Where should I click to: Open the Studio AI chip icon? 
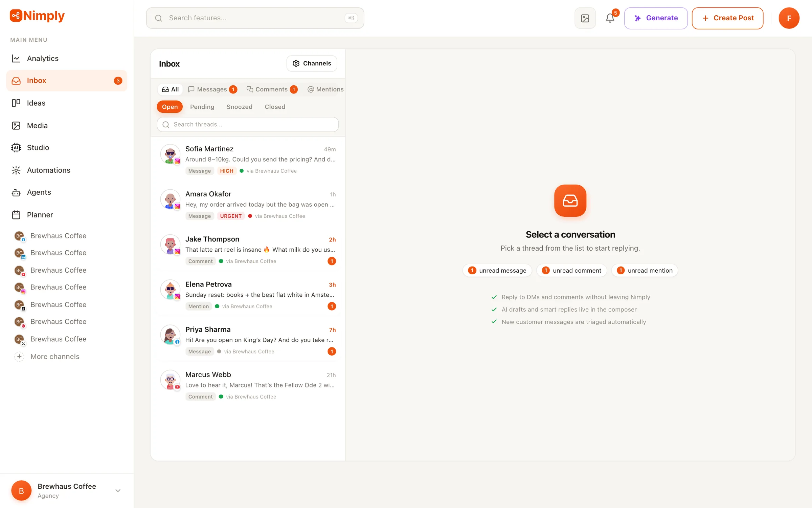click(x=16, y=148)
